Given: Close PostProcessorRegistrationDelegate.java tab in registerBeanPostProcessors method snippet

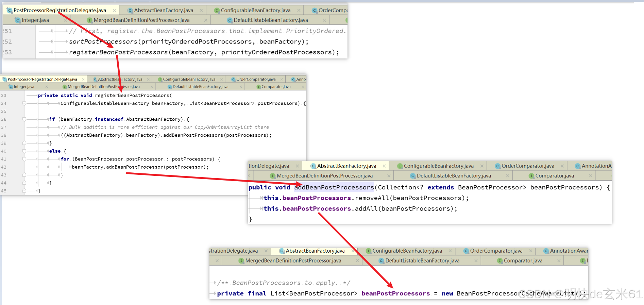Looking at the screenshot, I should pyautogui.click(x=83, y=79).
